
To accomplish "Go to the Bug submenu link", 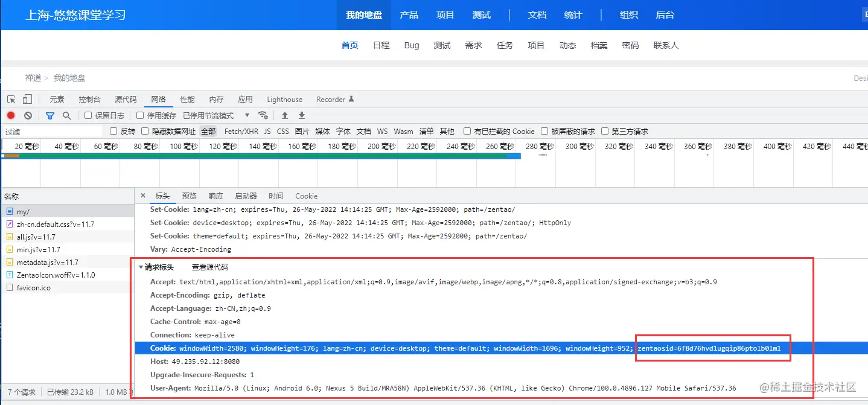I will [412, 45].
